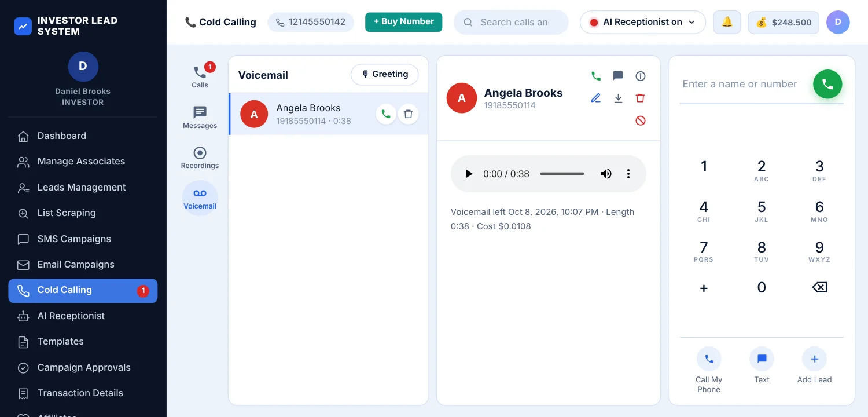The height and width of the screenshot is (417, 868).
Task: Go to Dashboard in sidebar
Action: pos(83,136)
